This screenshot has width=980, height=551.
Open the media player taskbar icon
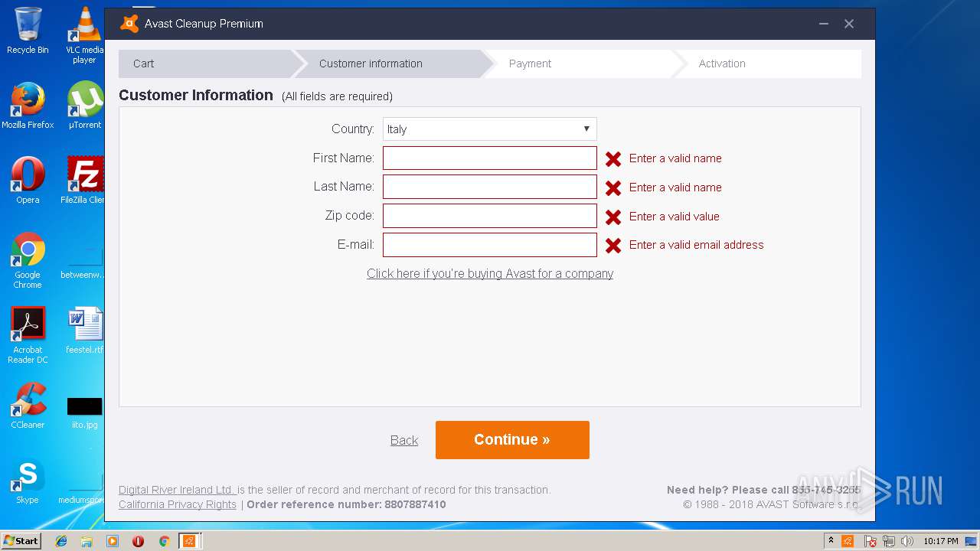pyautogui.click(x=113, y=541)
